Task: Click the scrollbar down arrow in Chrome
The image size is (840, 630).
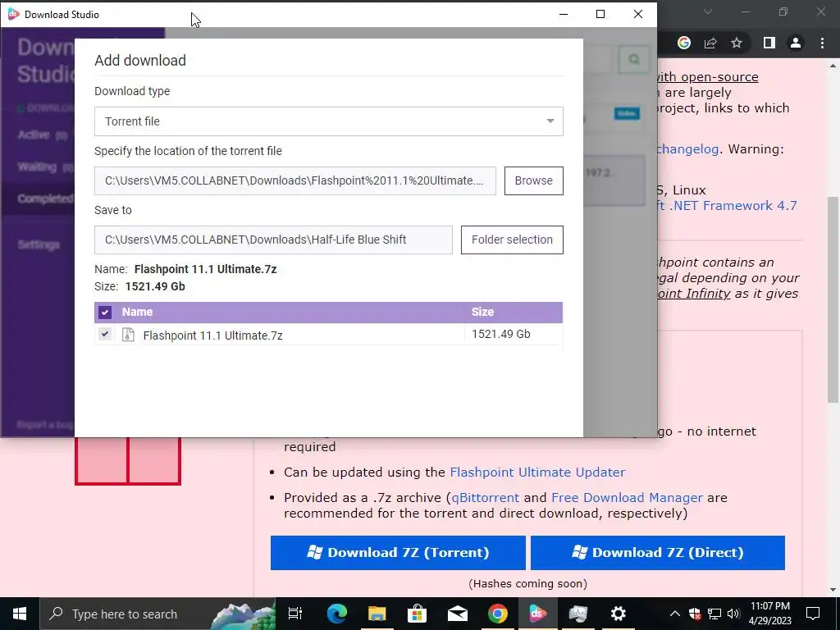Action: click(833, 590)
